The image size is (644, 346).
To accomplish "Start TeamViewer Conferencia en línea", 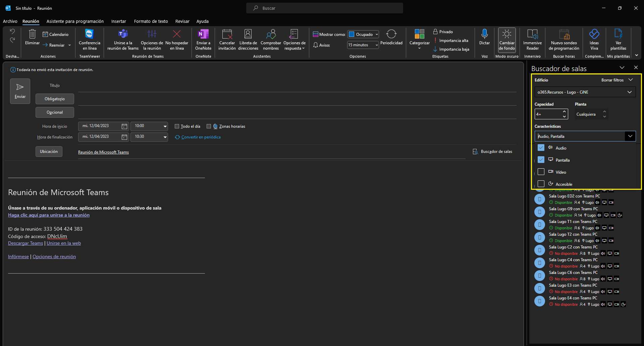I will point(90,40).
